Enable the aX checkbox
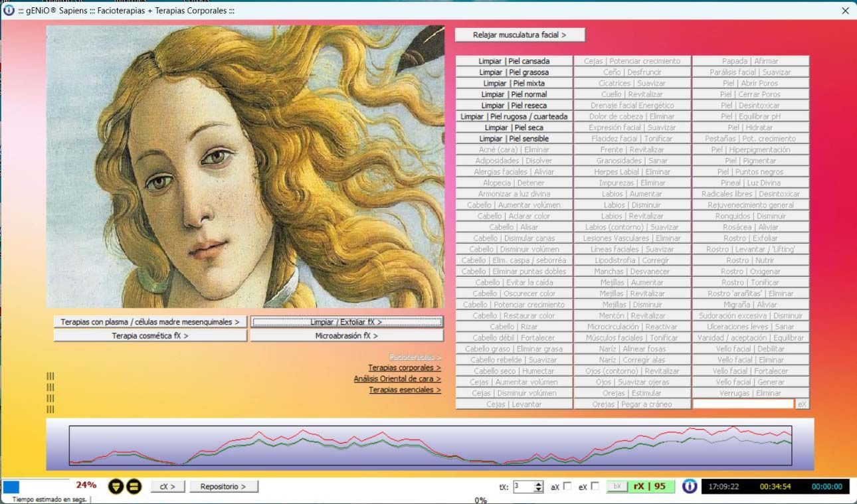Viewport: 857px width, 504px height. 567,486
